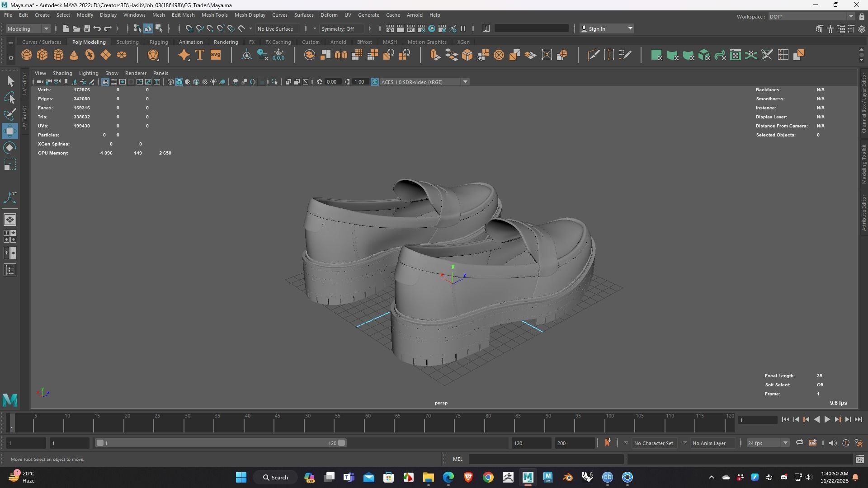Activate the Move tool in toolbox
The image size is (868, 488).
coord(10,131)
